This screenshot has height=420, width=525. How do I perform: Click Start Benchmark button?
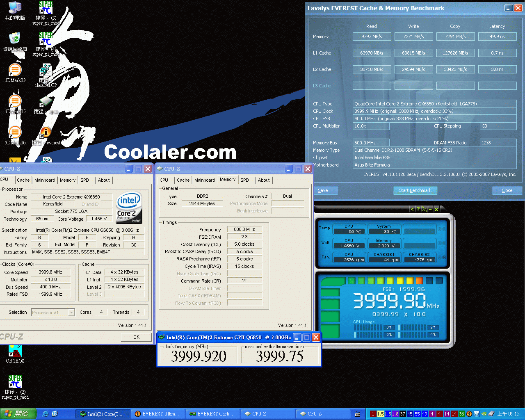click(415, 190)
